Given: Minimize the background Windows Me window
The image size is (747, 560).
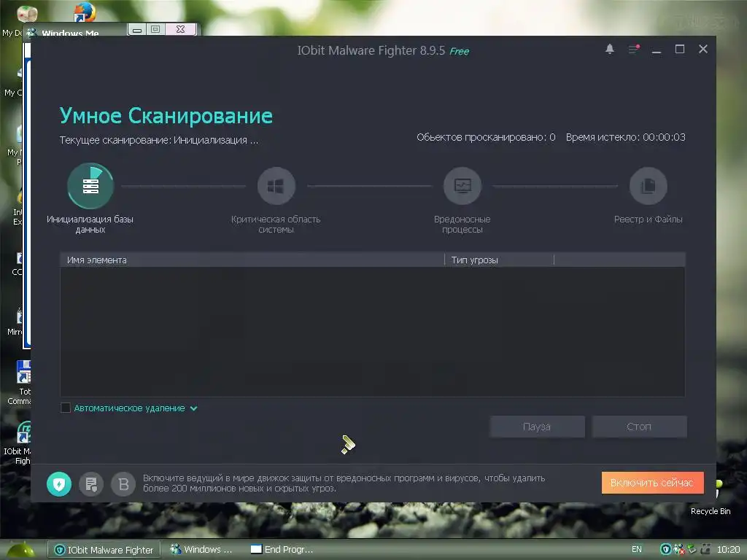Looking at the screenshot, I should (x=137, y=29).
